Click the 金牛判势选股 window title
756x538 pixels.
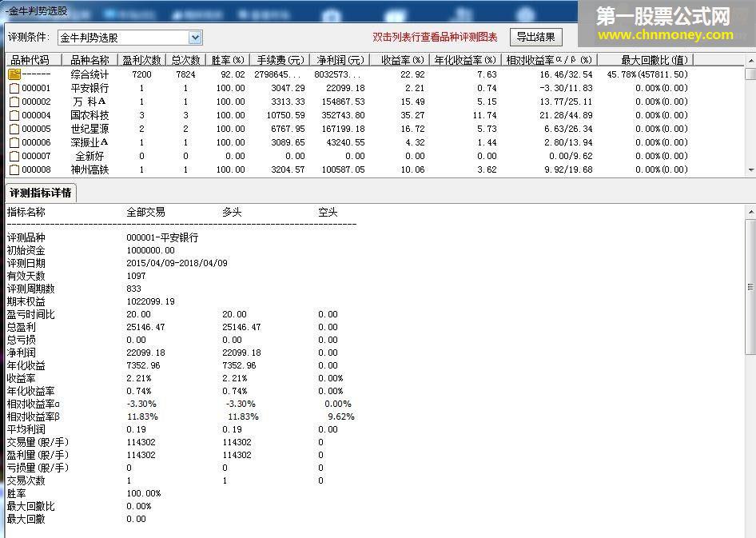tap(38, 10)
